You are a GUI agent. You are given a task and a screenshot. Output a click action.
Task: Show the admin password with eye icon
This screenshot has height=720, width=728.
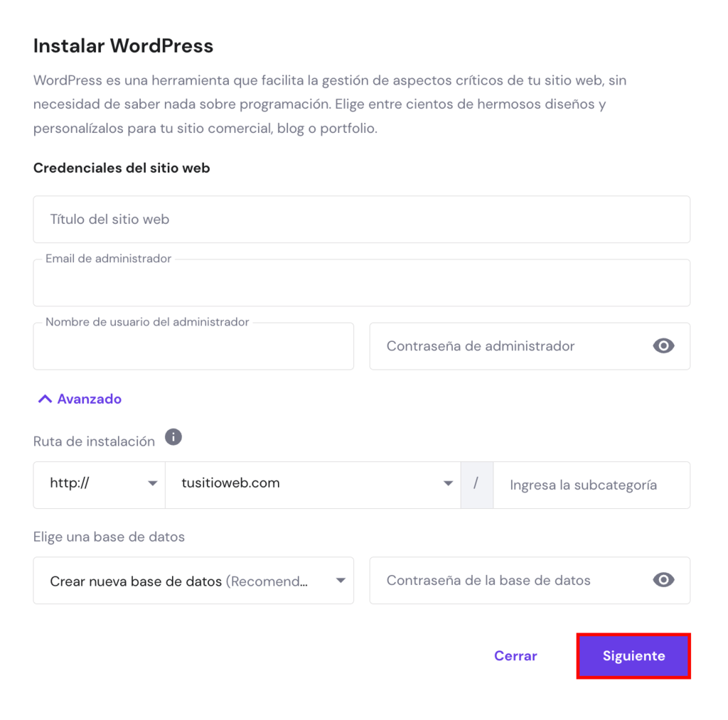coord(663,346)
